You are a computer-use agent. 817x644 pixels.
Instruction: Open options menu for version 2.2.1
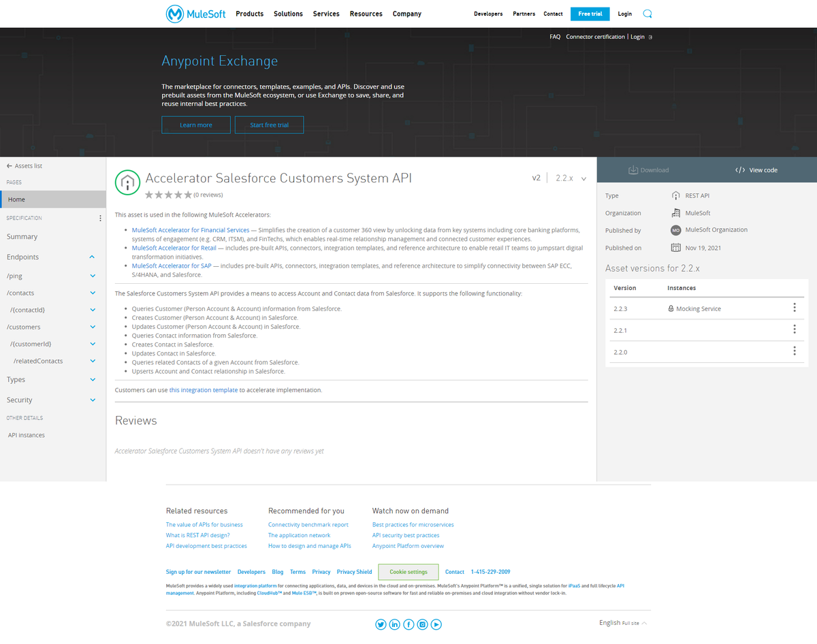tap(795, 329)
